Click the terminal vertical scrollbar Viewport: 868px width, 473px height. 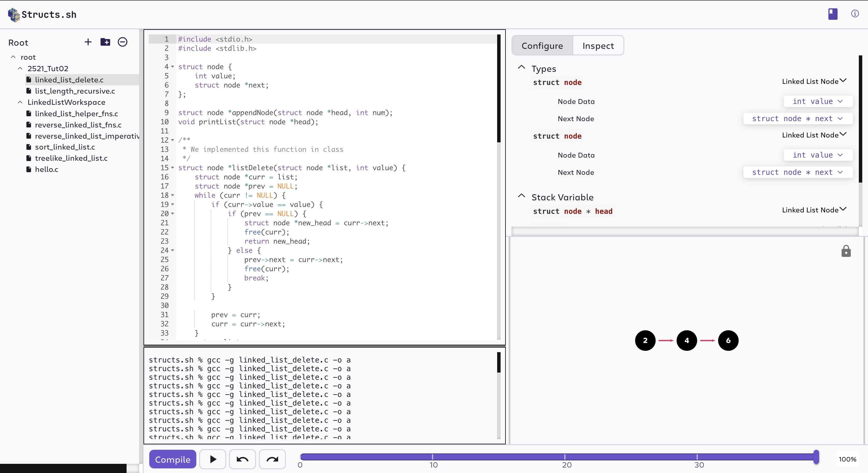click(499, 362)
